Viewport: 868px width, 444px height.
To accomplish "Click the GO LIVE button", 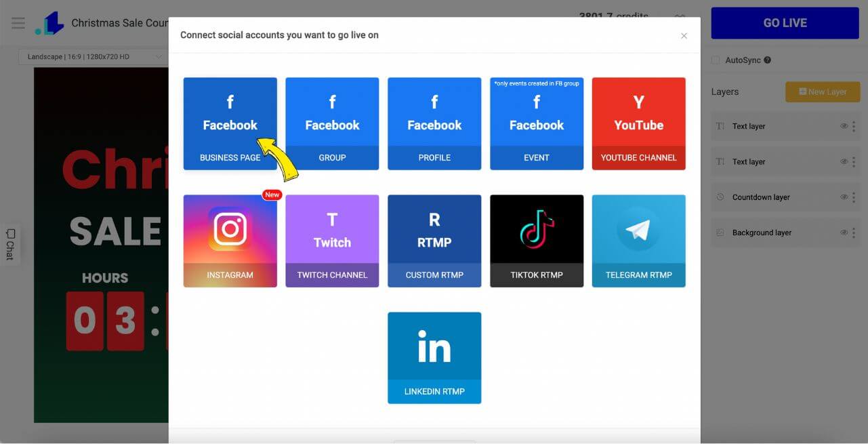I will tap(785, 23).
